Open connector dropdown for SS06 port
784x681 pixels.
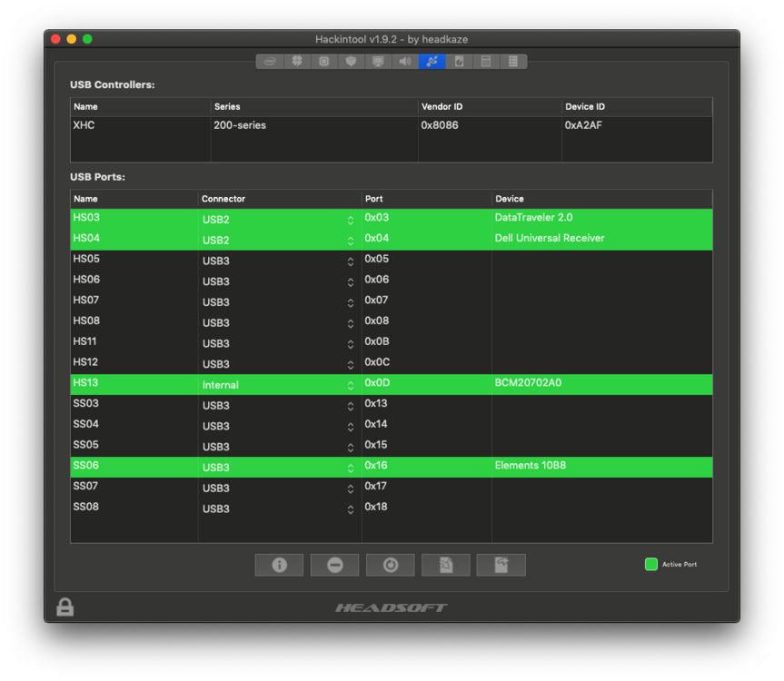(350, 468)
